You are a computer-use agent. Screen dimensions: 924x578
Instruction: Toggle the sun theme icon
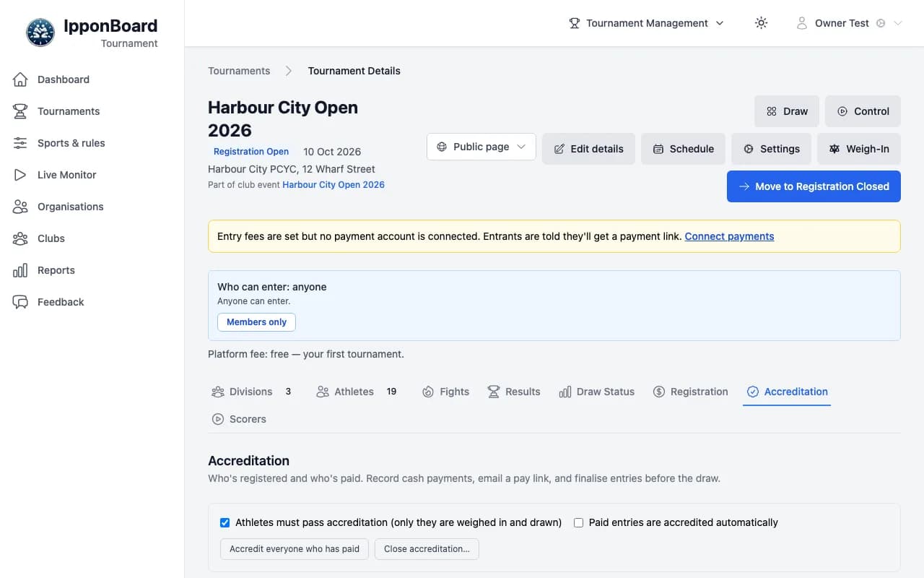(761, 23)
